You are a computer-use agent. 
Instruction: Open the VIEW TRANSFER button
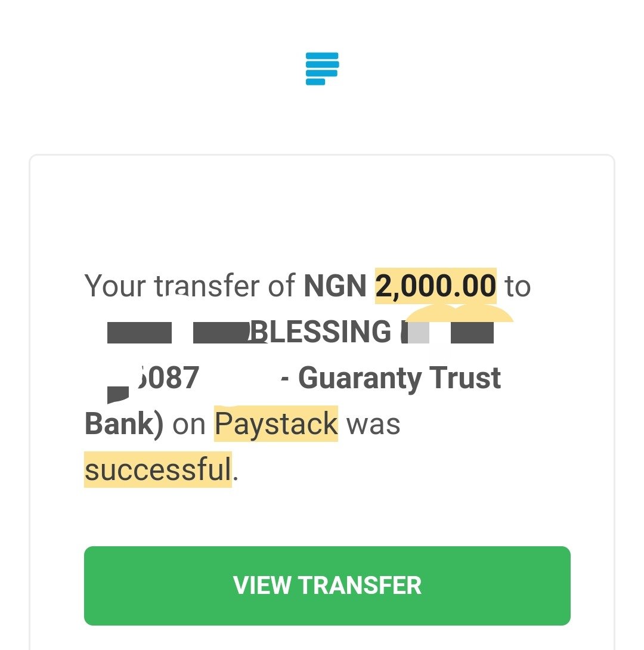point(327,586)
